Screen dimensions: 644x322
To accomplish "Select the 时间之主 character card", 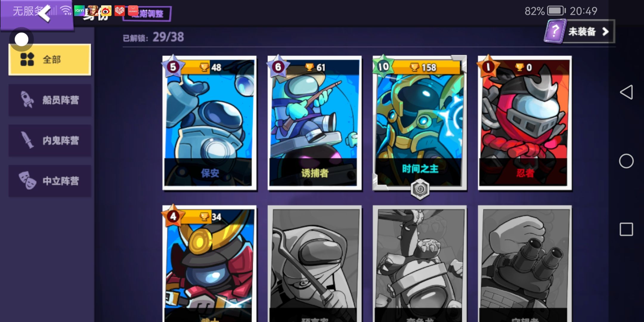I will 420,123.
